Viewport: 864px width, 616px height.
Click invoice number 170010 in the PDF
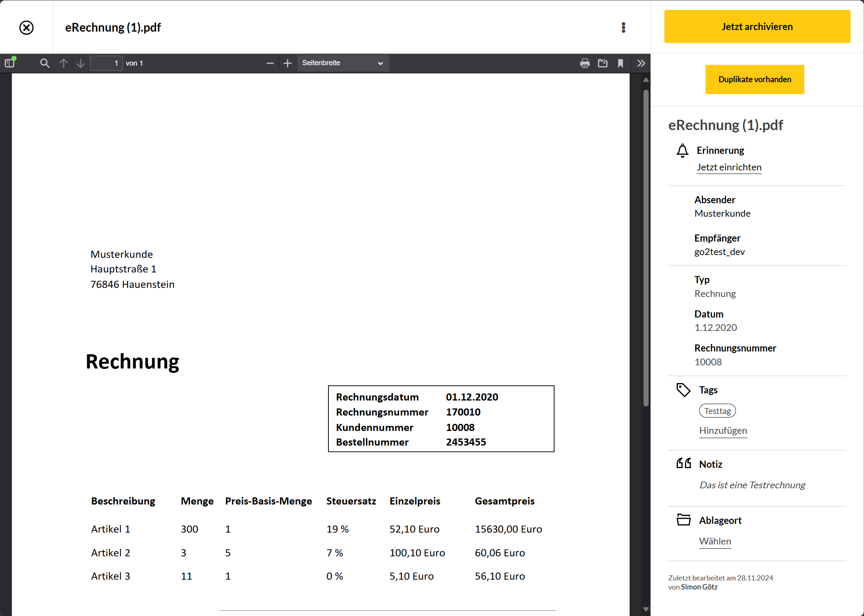point(463,412)
